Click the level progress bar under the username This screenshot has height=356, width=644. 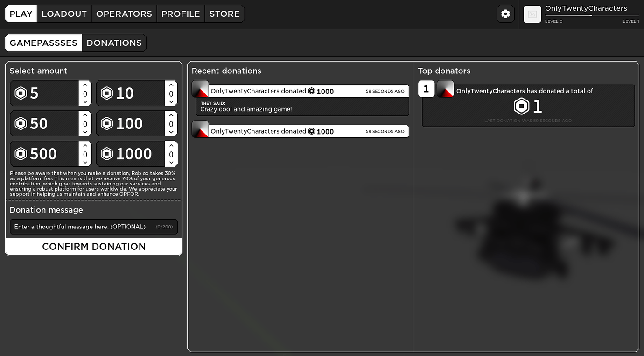point(592,15)
